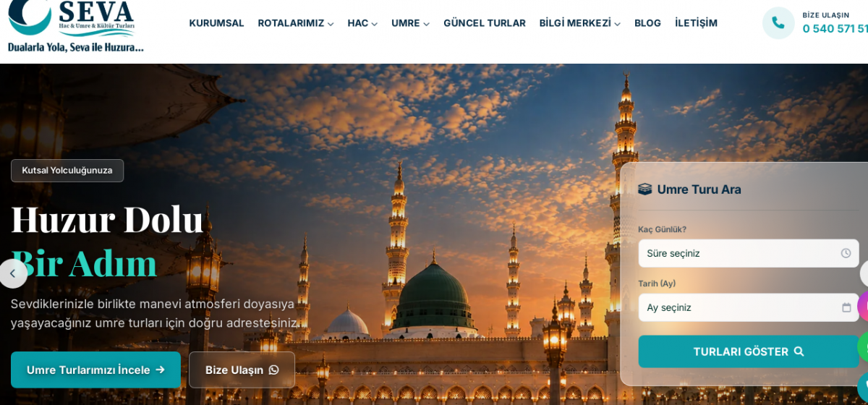The width and height of the screenshot is (868, 405).
Task: Go to previous slide arrow
Action: (x=12, y=273)
